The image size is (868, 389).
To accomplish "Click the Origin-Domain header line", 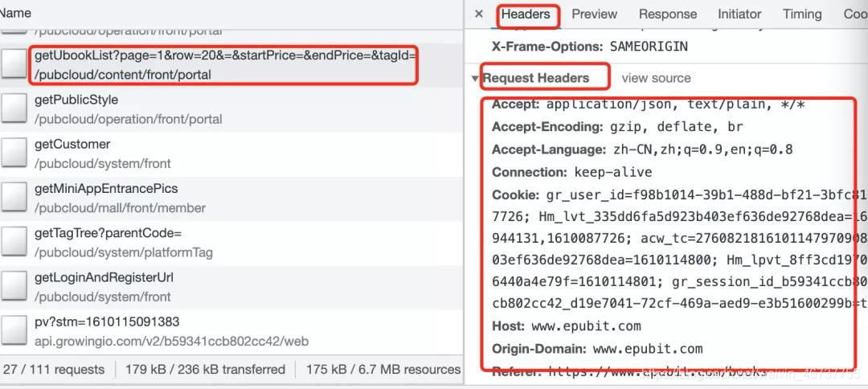I will (597, 349).
